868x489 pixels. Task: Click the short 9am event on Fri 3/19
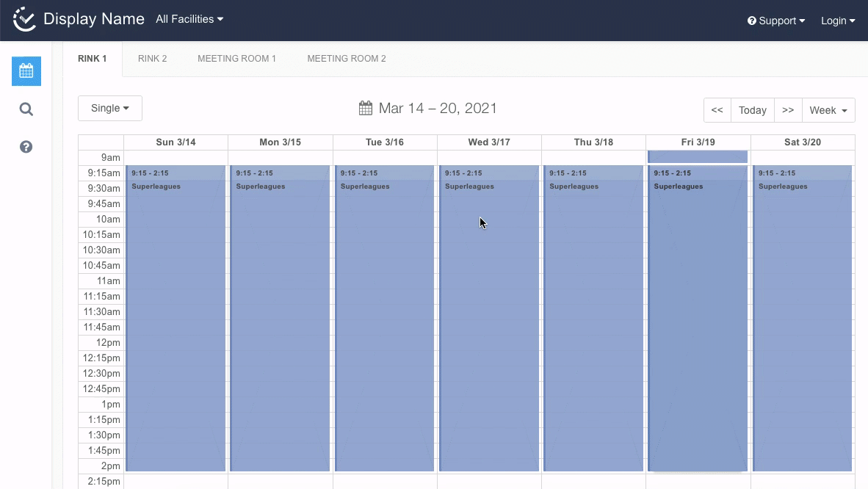(697, 156)
